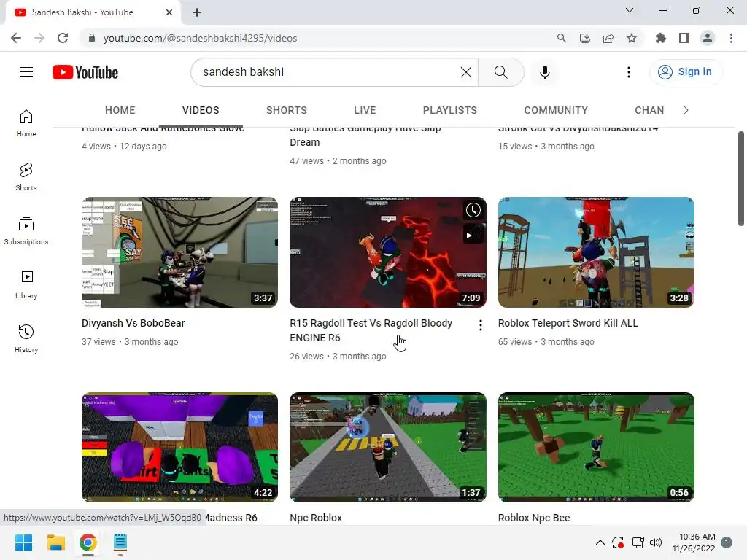This screenshot has height=560, width=747.
Task: Switch to the LIVE channel tab
Action: click(365, 111)
